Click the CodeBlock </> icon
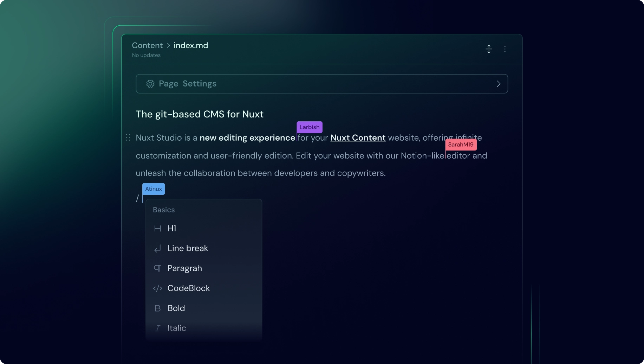Screen dimensions: 644x364 (x=157, y=288)
